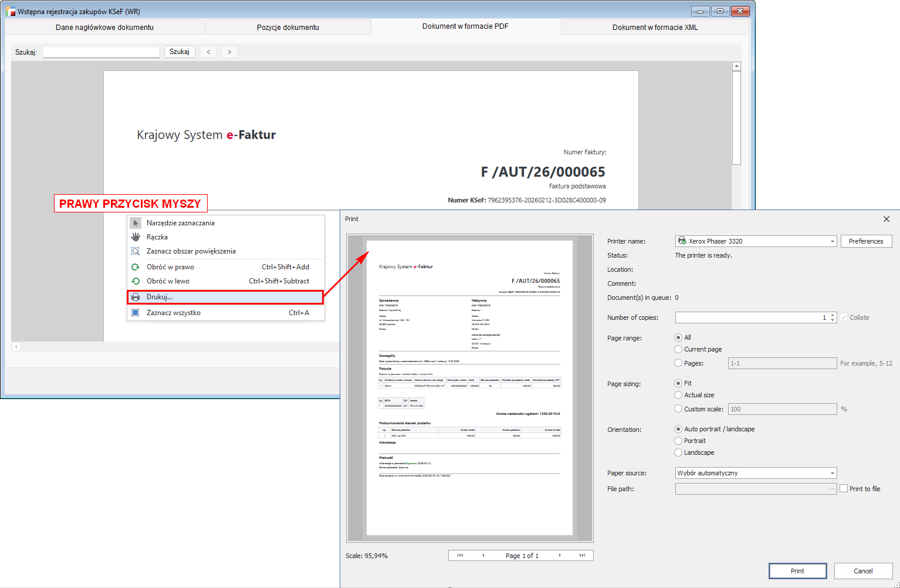Image resolution: width=900 pixels, height=588 pixels.
Task: Open the Pozycje dokumentu tab
Action: [x=287, y=27]
